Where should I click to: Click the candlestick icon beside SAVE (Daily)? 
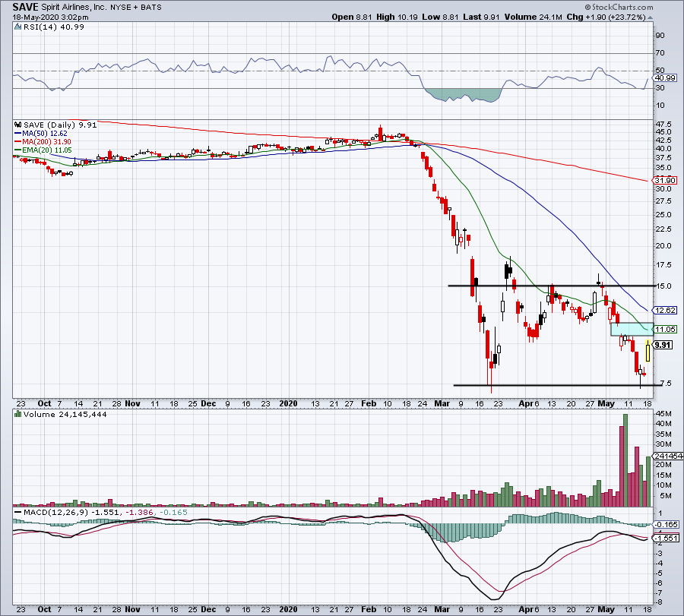(17, 125)
